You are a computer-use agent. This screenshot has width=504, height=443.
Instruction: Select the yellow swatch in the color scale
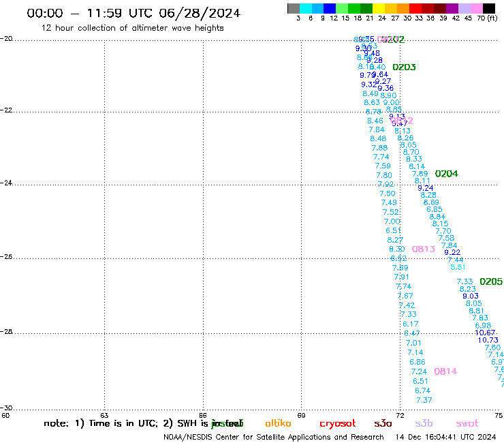379,8
